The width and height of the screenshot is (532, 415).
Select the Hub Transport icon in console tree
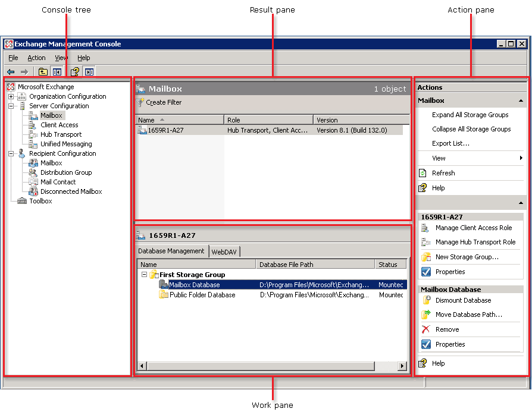(33, 134)
